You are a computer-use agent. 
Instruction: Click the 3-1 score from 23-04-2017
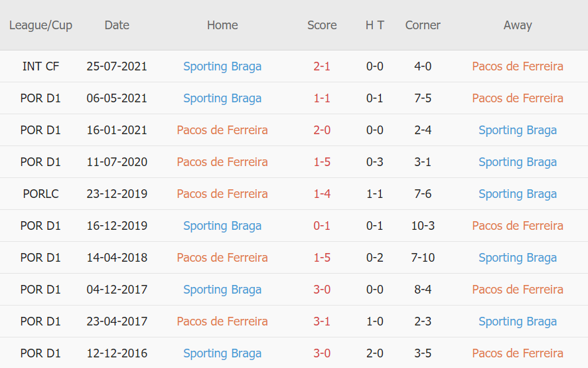(x=322, y=322)
